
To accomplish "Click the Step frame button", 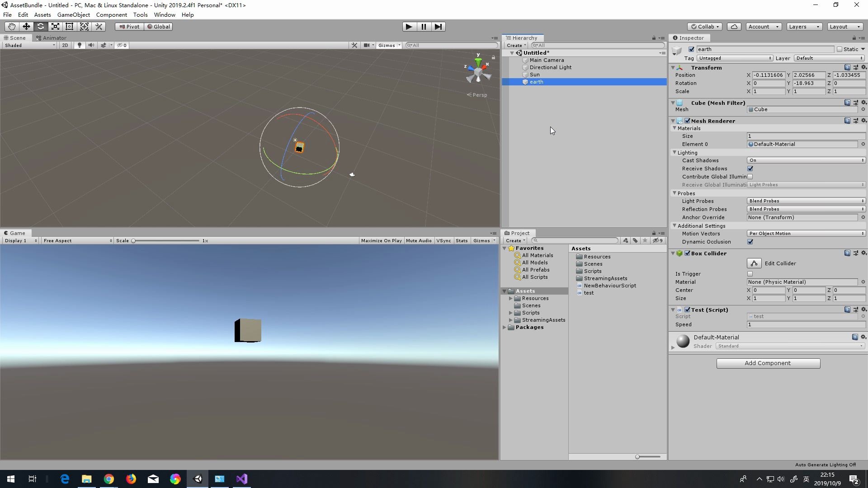I will tap(438, 27).
